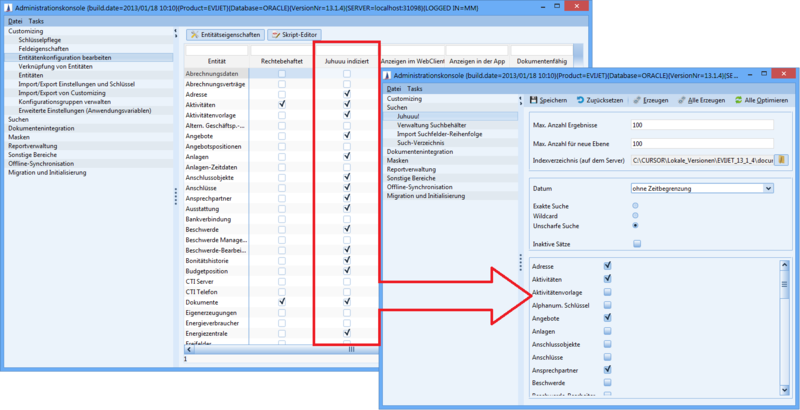Open the Datum dropdown
Viewport: 800px width, 410px height.
point(767,187)
